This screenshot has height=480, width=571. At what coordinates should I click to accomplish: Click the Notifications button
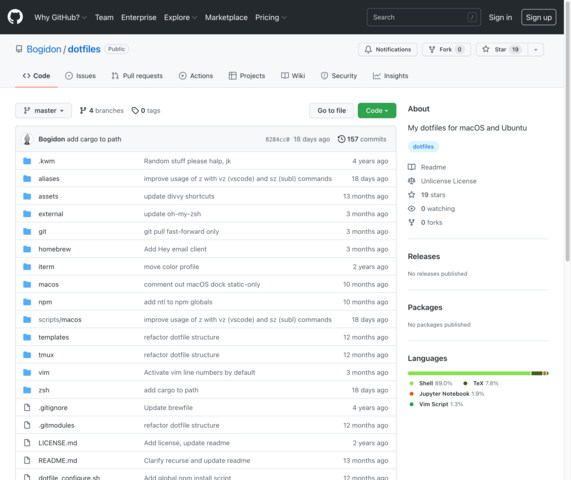[x=387, y=50]
